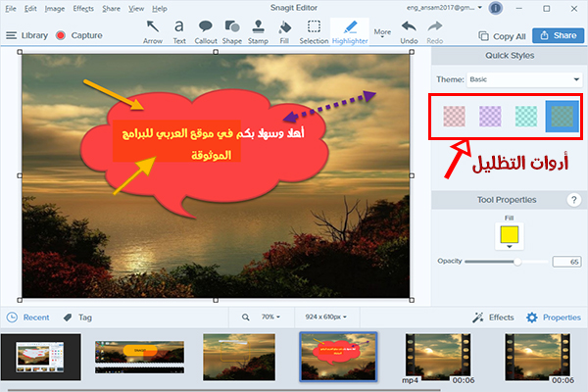Open the Properties panel
588x392 pixels.
554,318
